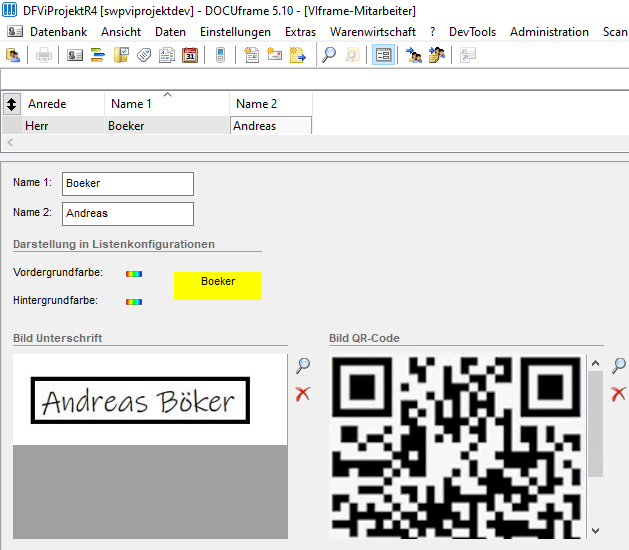
Task: Open the Datenbank menu
Action: tap(59, 32)
